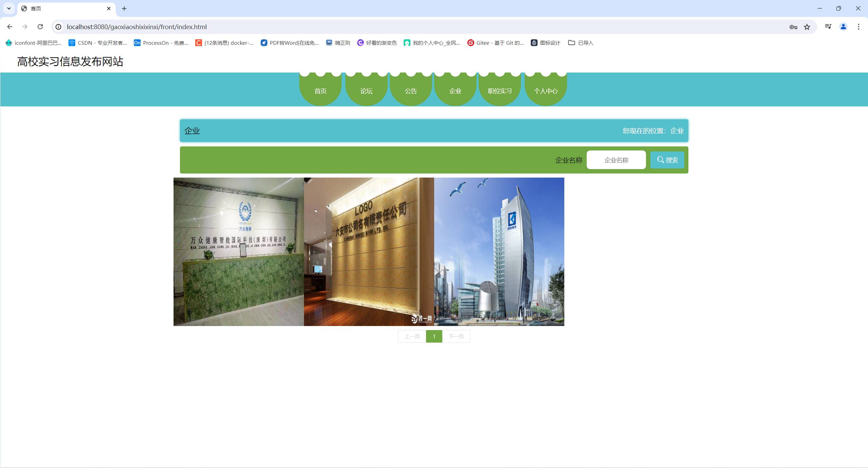
Task: Open the 万众健康 company reception thumbnail
Action: click(x=239, y=251)
